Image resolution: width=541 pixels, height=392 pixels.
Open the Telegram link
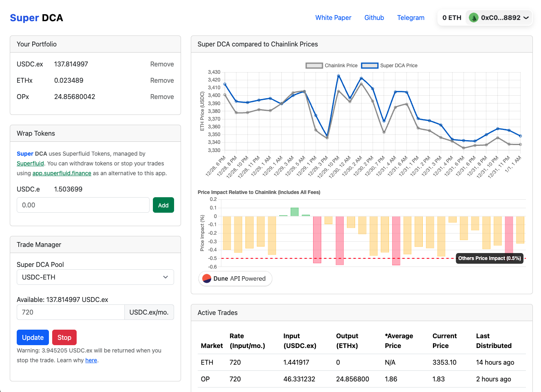point(411,18)
